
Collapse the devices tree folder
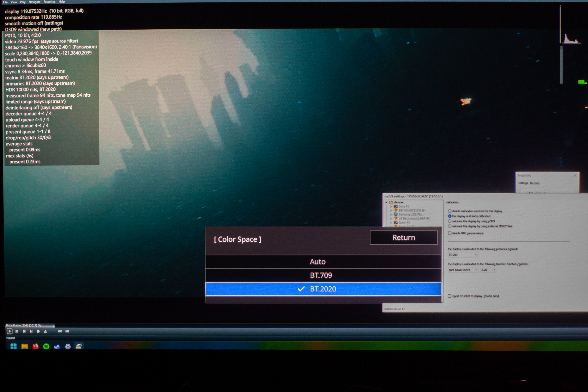(386, 202)
